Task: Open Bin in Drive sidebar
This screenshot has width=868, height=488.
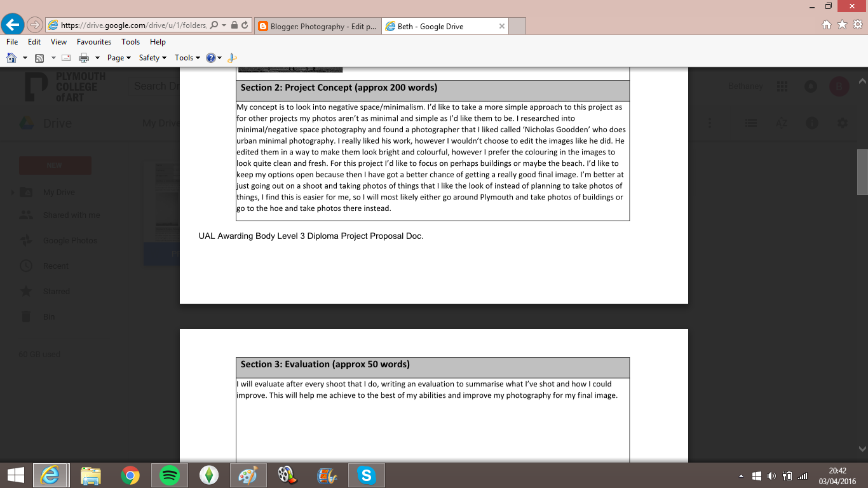Action: (49, 317)
